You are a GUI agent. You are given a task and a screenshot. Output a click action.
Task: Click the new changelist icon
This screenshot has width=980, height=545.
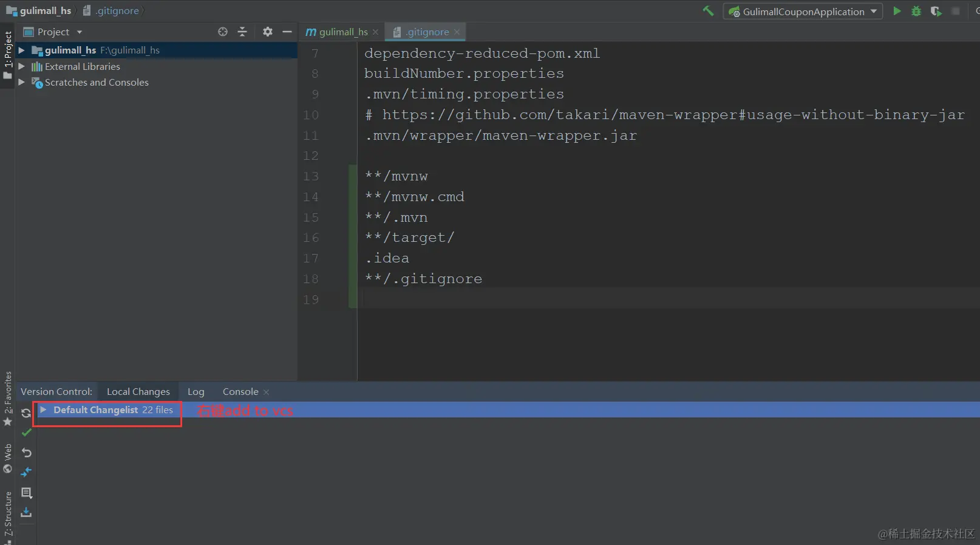coord(26,493)
